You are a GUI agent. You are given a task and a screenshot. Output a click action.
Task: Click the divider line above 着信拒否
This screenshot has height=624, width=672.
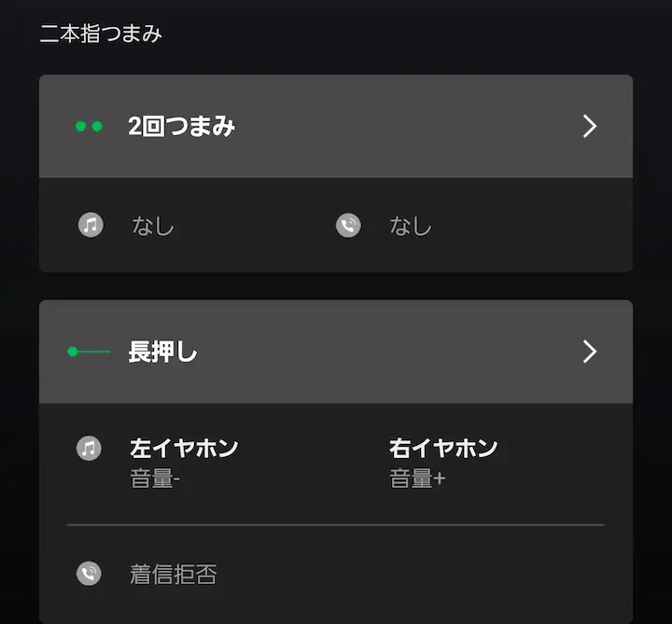coord(336,525)
